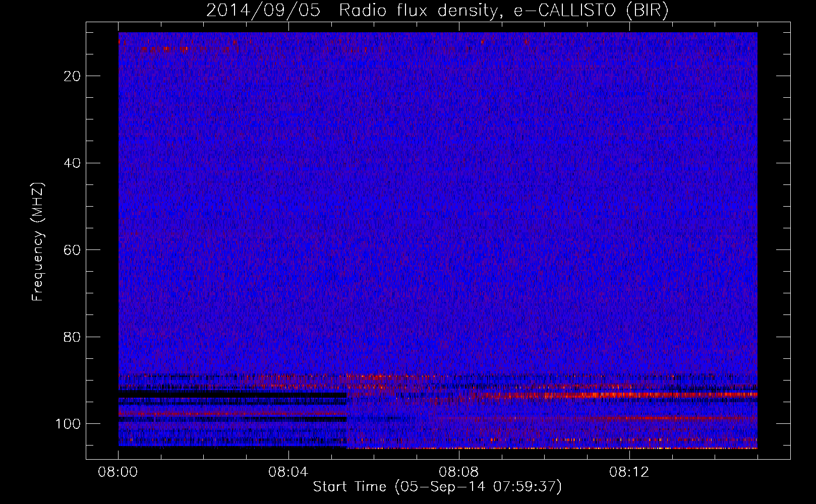Click the 20 frequency tick label

[x=73, y=76]
